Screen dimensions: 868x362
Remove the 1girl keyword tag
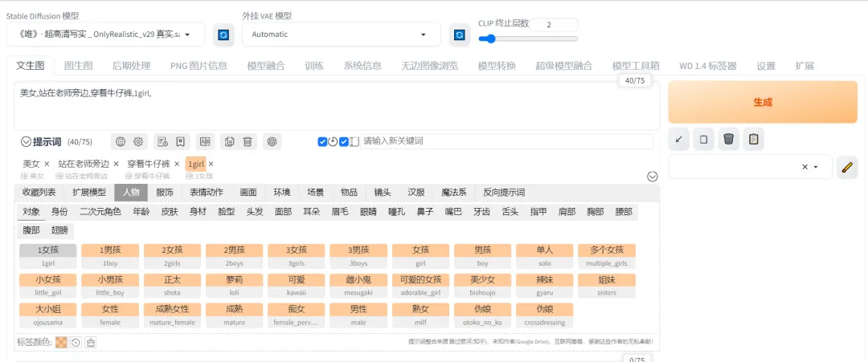point(211,164)
